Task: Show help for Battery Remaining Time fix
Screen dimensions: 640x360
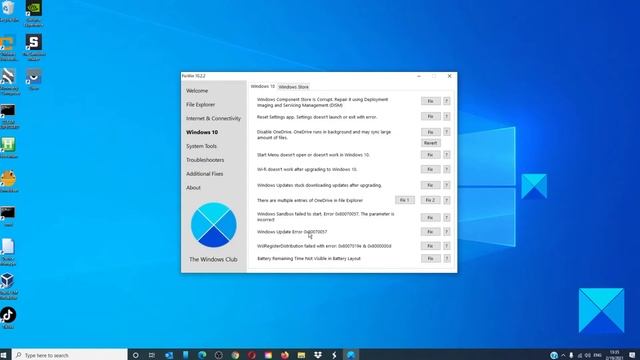Action: click(x=447, y=258)
